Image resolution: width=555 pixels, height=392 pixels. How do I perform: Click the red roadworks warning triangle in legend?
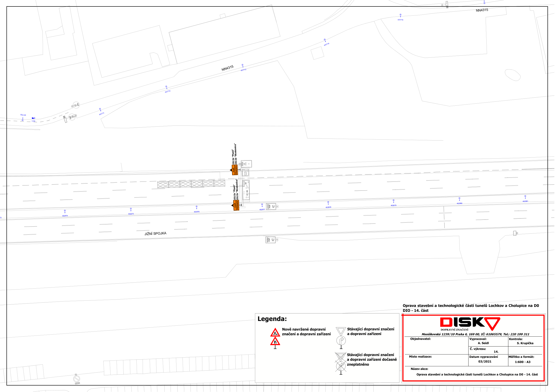(x=275, y=332)
